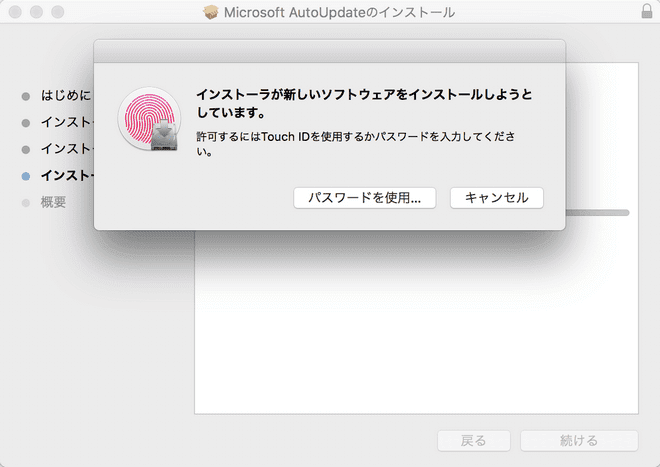Select the はじめに step in sidebar
This screenshot has width=660, height=467.
click(x=65, y=96)
